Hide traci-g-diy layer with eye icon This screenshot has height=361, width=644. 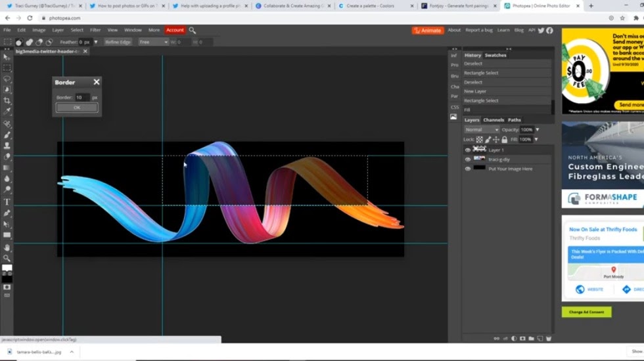point(468,159)
